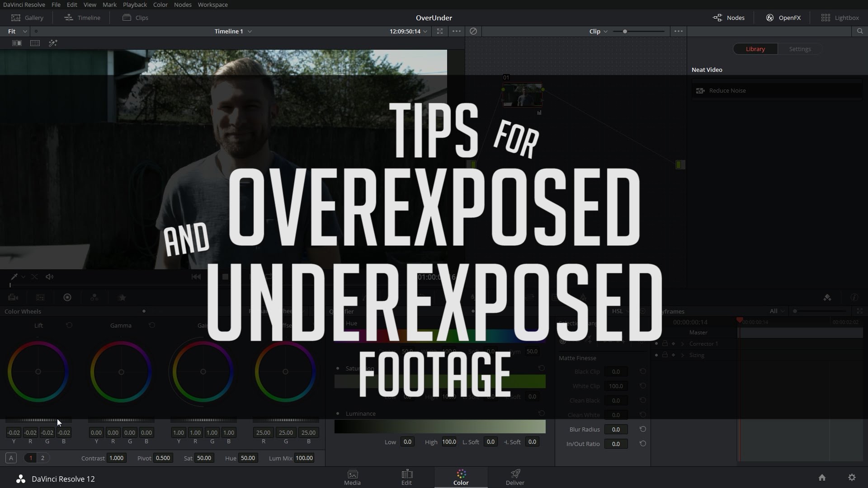Toggle the A auto-balance button
Image resolution: width=868 pixels, height=488 pixels.
point(11,458)
